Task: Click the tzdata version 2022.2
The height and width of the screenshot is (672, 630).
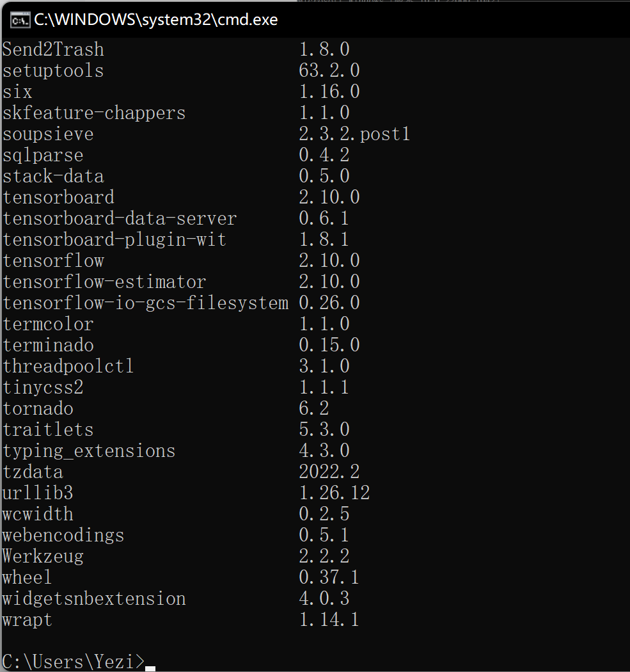Action: (x=329, y=472)
